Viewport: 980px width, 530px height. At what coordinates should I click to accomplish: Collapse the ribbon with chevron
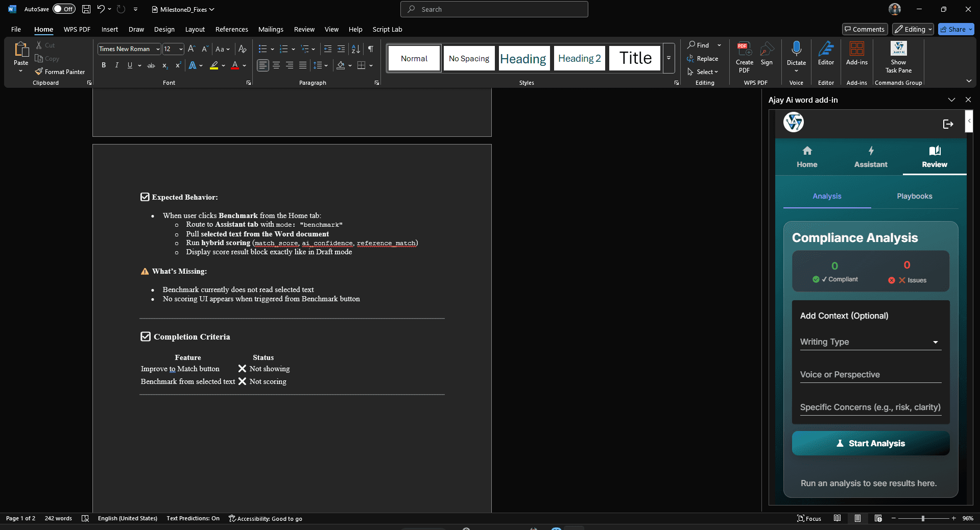tap(969, 81)
